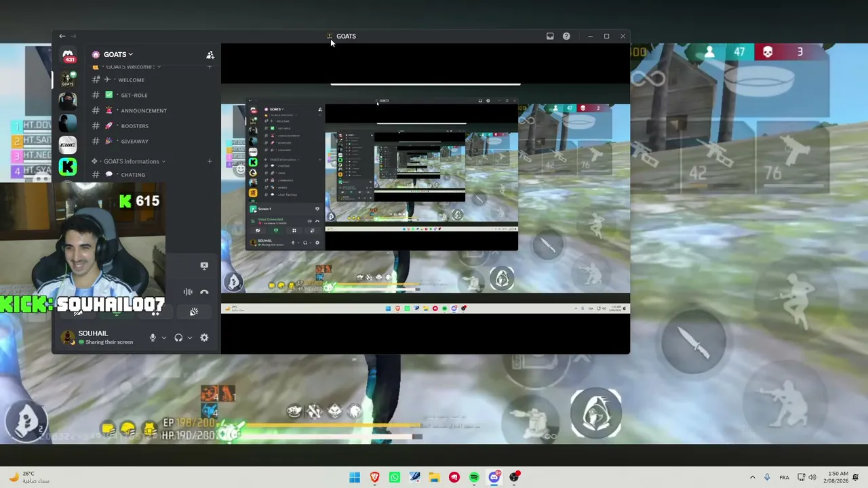The height and width of the screenshot is (488, 868).
Task: Open File Explorer from the taskbar
Action: [434, 478]
